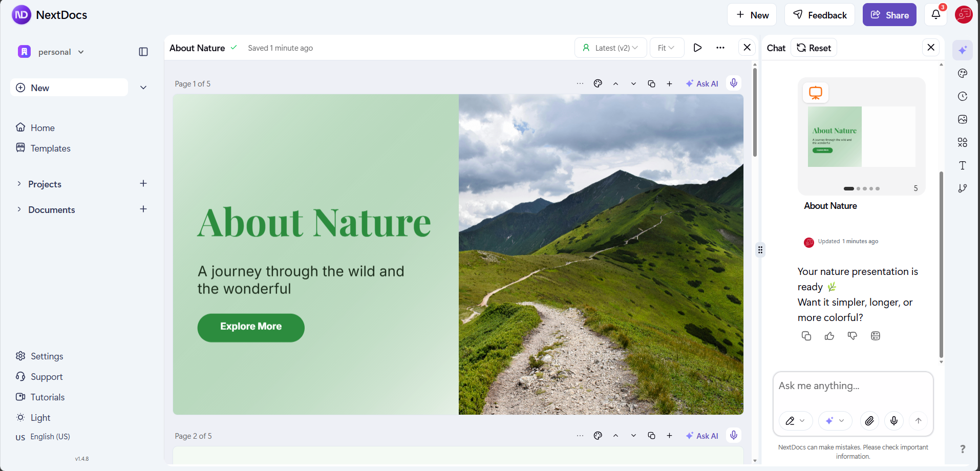Open Templates in the left navigation

tap(50, 148)
